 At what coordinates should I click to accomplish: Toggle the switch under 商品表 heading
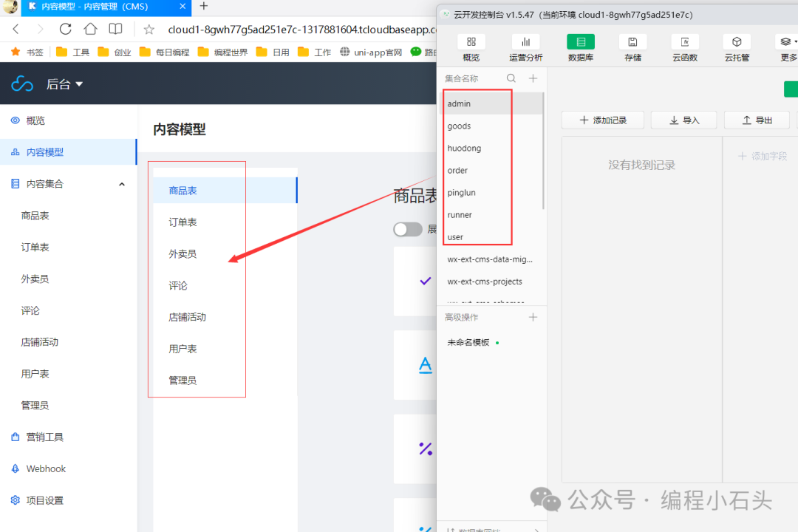(408, 229)
